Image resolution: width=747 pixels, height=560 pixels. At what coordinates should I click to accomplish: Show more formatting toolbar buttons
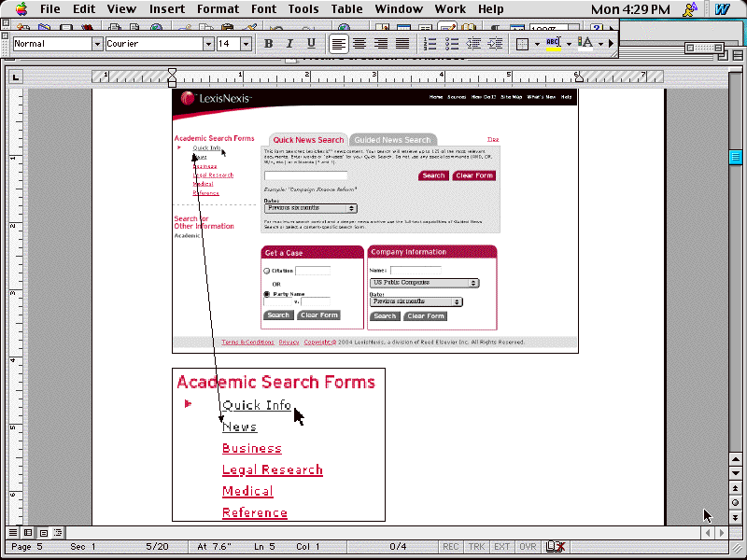pyautogui.click(x=612, y=44)
